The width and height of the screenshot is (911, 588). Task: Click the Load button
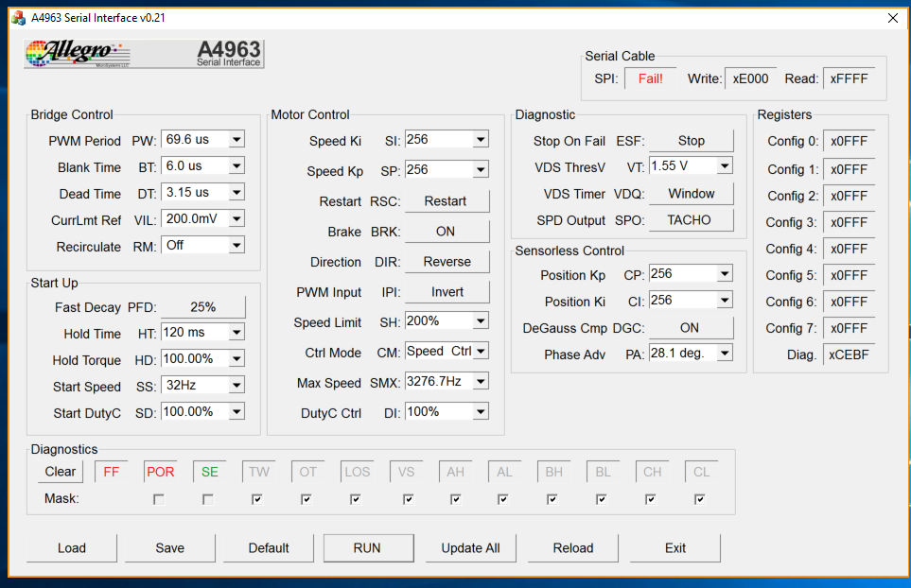coord(72,548)
